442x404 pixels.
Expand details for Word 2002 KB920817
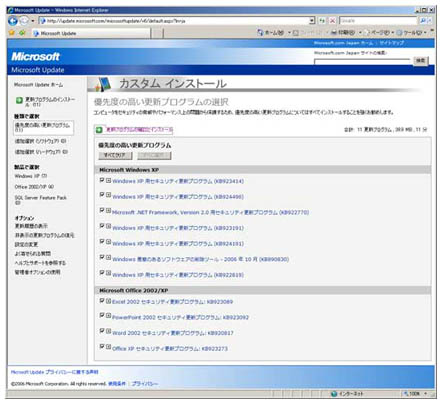click(x=108, y=331)
